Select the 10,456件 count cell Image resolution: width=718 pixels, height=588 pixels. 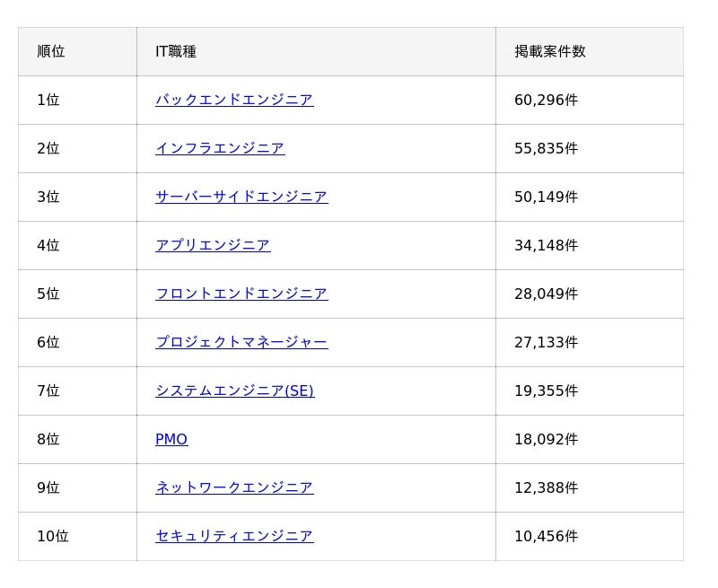[546, 536]
